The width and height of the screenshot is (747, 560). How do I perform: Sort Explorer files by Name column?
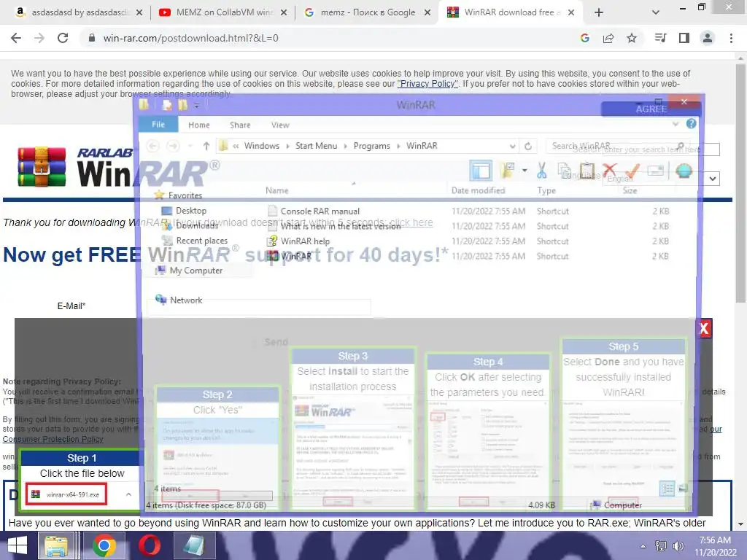point(276,190)
